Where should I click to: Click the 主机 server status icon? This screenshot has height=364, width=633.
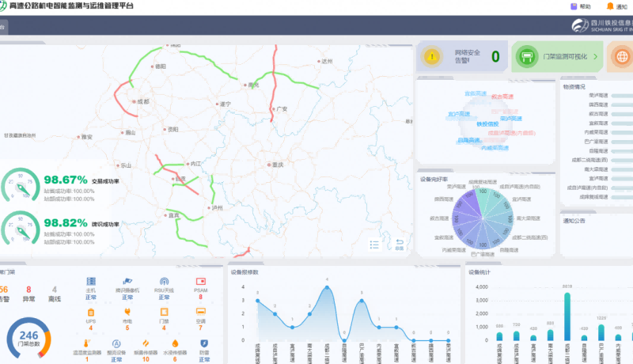(x=90, y=282)
